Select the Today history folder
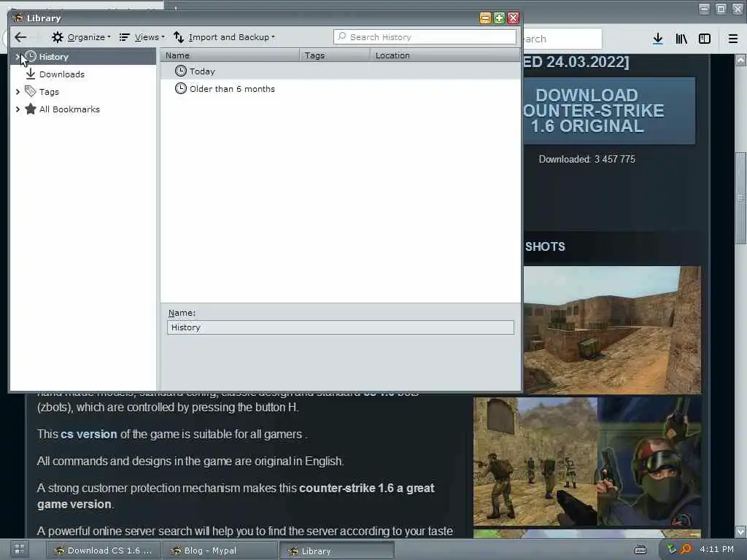The height and width of the screenshot is (560, 747). (340, 71)
